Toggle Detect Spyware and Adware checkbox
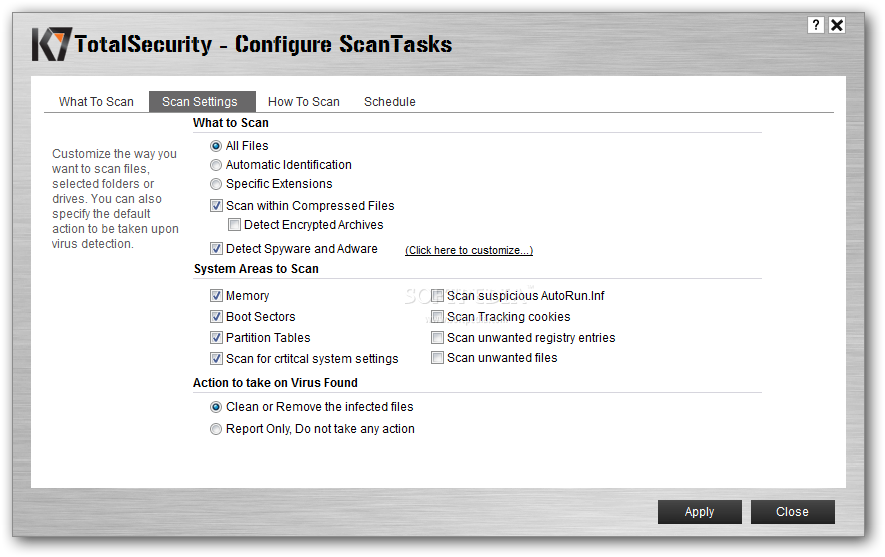Image resolution: width=885 pixels, height=557 pixels. click(216, 248)
